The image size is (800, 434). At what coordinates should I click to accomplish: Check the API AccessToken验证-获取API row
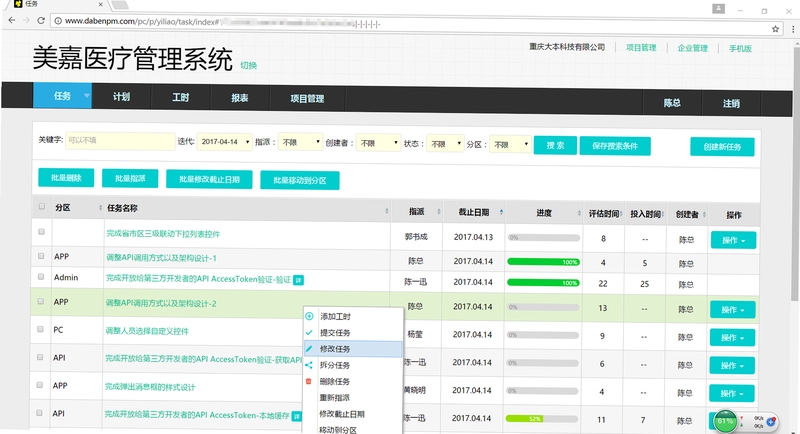click(x=40, y=357)
